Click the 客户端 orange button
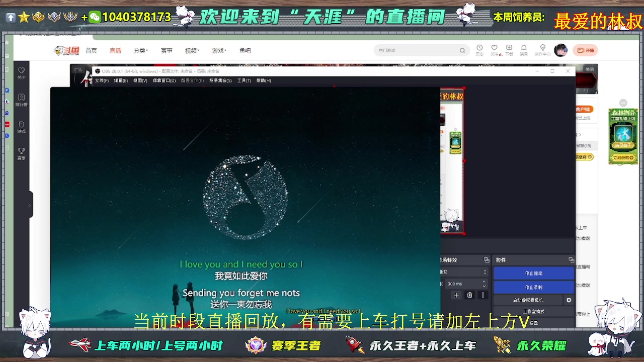644x362 pixels. 584,109
